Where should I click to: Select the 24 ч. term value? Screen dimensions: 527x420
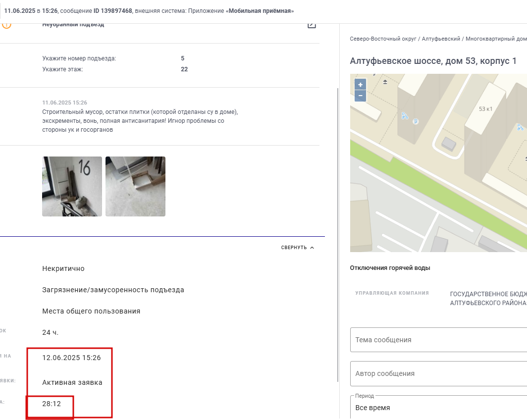tap(51, 332)
